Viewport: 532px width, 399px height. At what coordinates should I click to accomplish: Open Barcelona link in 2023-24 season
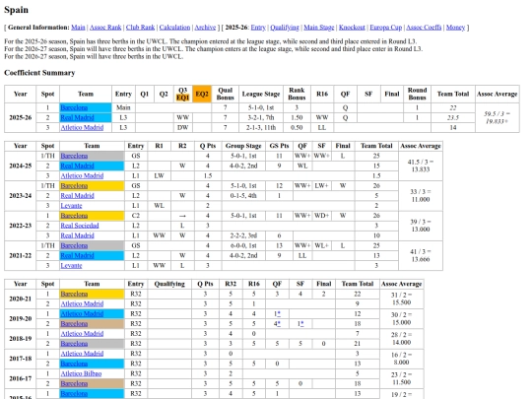pyautogui.click(x=74, y=185)
